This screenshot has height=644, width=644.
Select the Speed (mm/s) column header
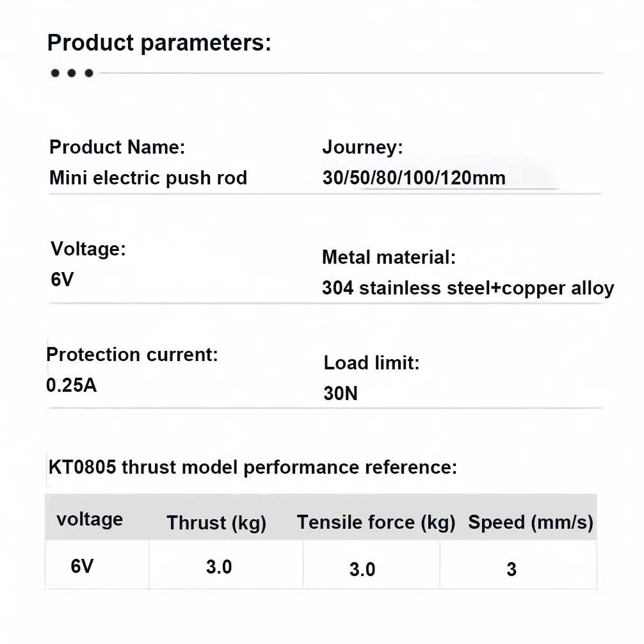pyautogui.click(x=531, y=523)
